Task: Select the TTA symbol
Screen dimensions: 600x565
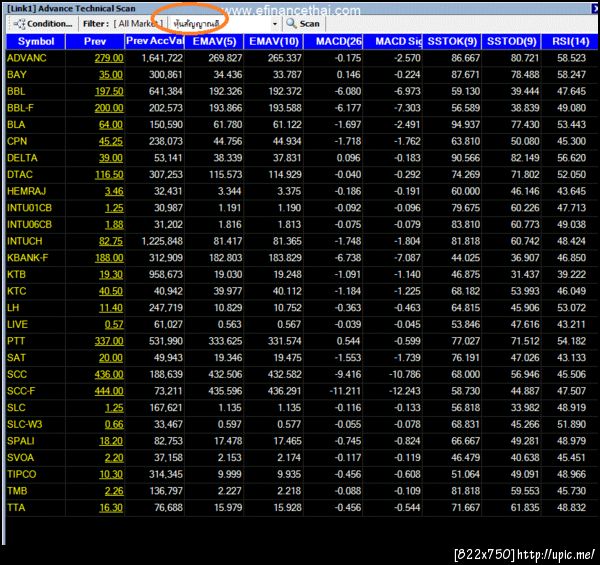Action: 16,508
